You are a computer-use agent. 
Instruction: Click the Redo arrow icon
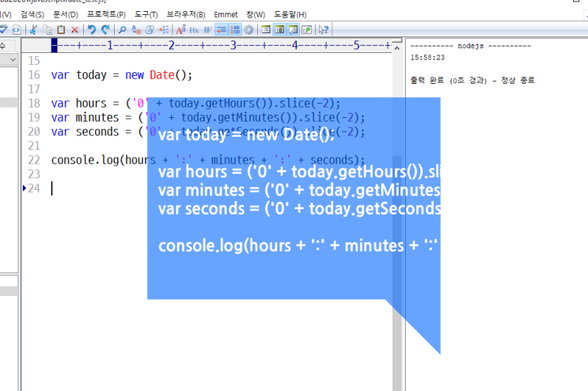tap(106, 29)
